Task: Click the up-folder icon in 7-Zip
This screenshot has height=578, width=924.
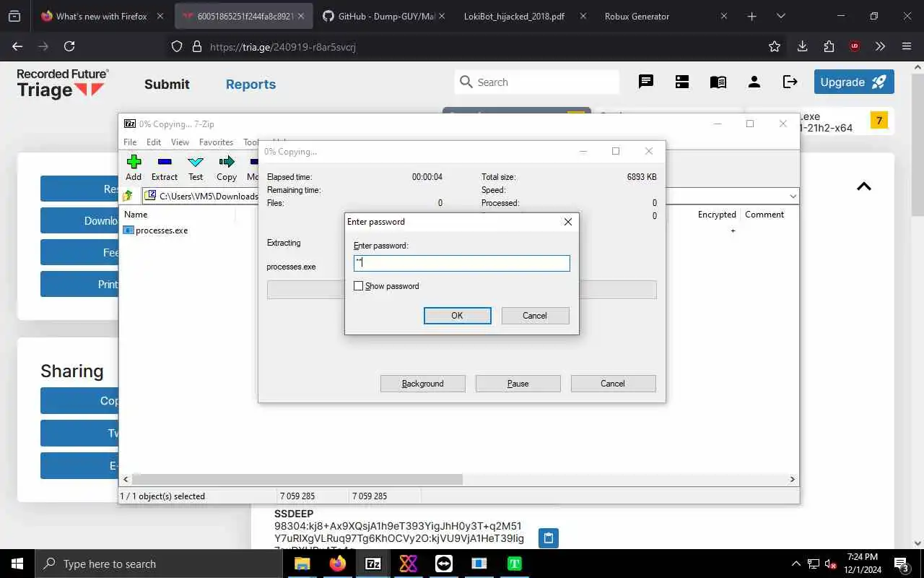Action: [x=128, y=196]
